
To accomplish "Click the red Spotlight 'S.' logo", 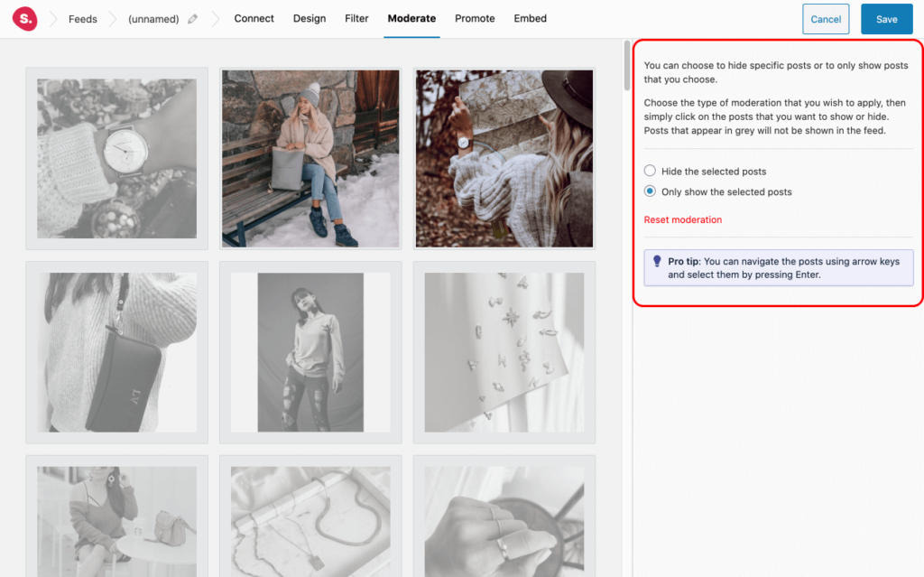I will tap(24, 19).
